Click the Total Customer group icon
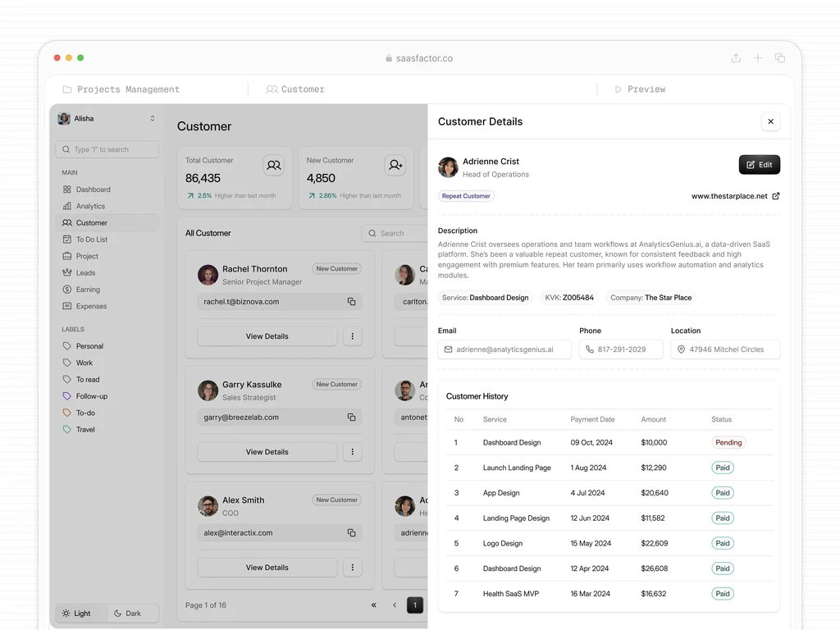The height and width of the screenshot is (630, 840). click(274, 165)
